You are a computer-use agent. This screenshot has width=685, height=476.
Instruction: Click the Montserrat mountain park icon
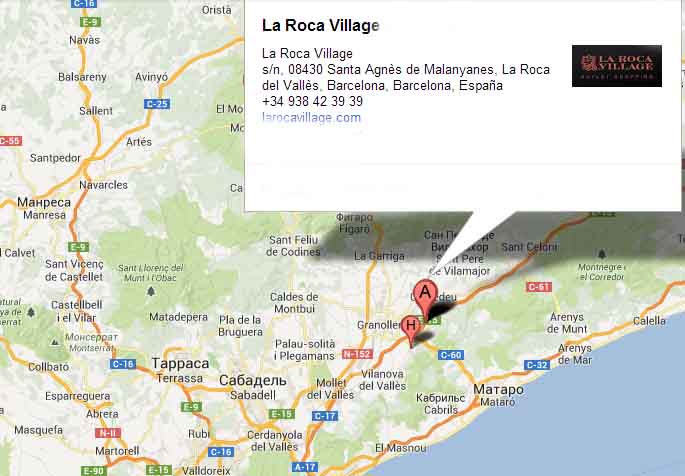55,343
